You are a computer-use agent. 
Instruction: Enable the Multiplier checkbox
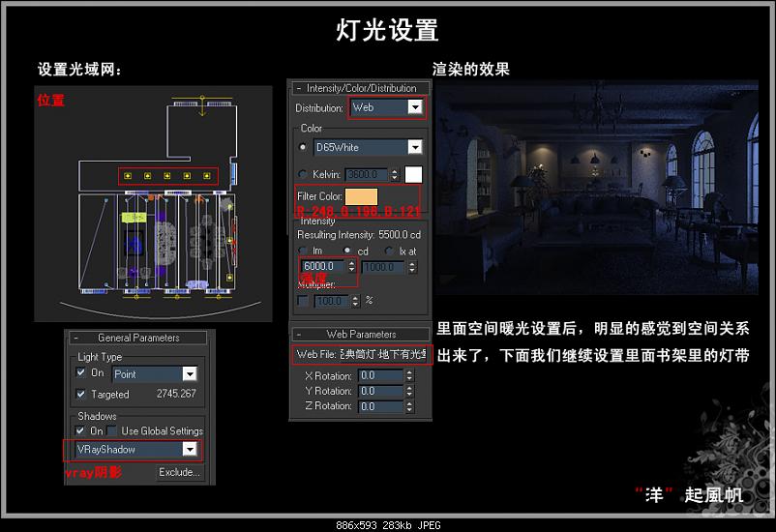point(303,301)
